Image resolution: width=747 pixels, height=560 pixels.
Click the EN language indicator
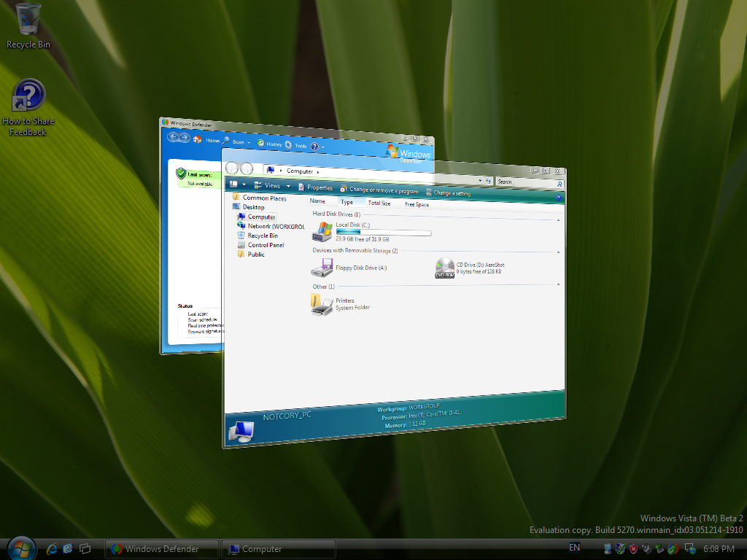[x=575, y=548]
